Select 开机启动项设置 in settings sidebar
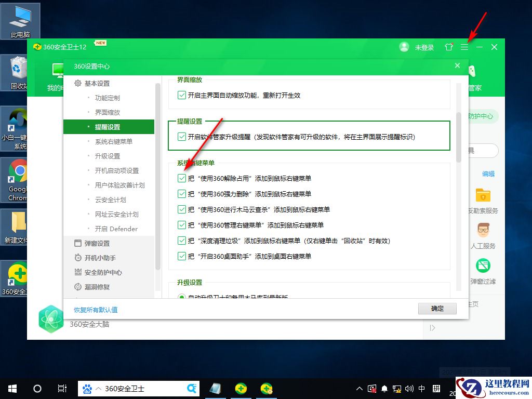The width and height of the screenshot is (532, 399). click(x=117, y=170)
